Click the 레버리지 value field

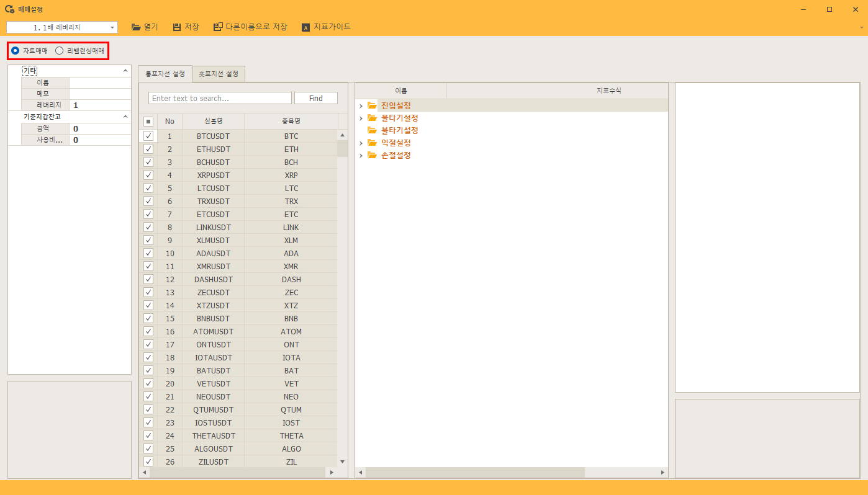point(100,105)
